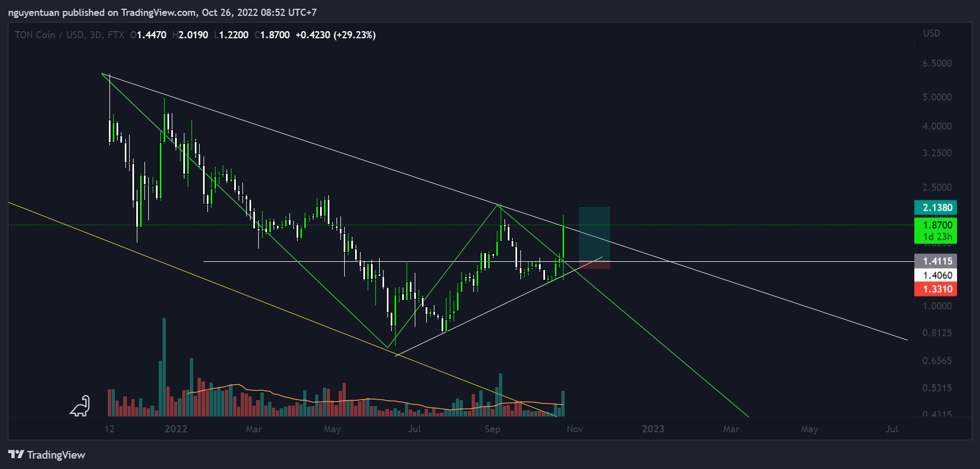Click the TradingView logo at bottom left
This screenshot has height=469, width=980.
(47, 455)
